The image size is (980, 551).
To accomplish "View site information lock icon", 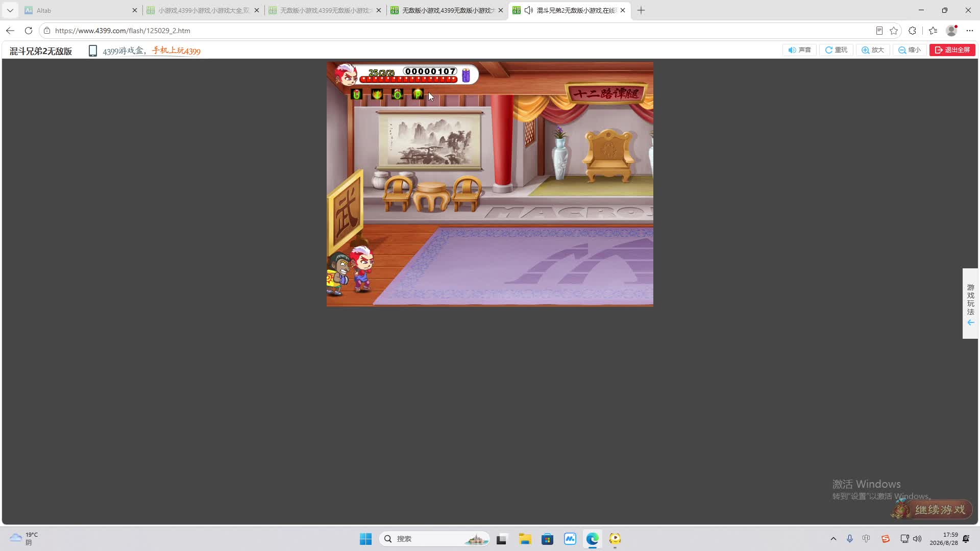I will click(x=47, y=31).
